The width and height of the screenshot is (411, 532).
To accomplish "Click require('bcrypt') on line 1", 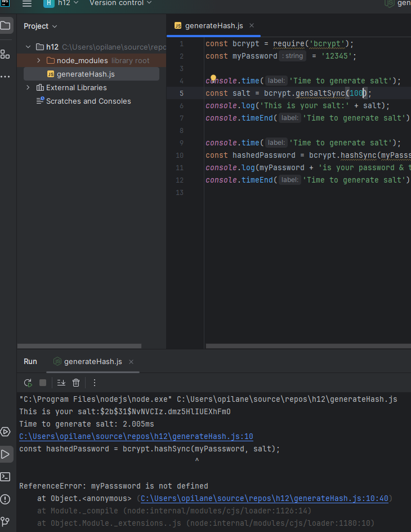I will pyautogui.click(x=311, y=44).
